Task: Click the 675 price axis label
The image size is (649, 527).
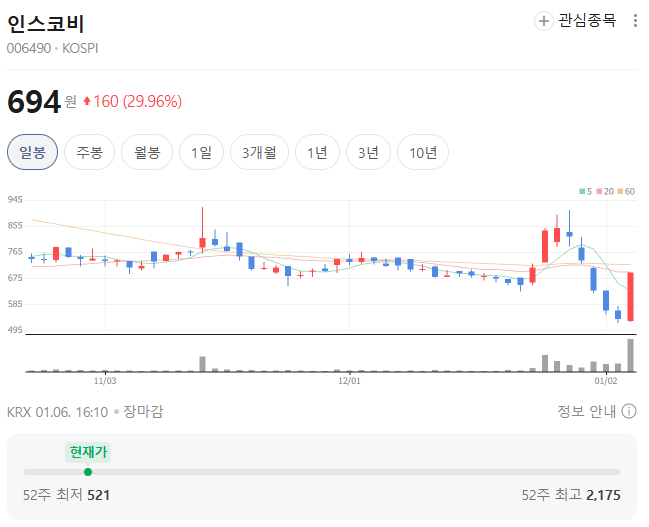Action: coord(15,278)
